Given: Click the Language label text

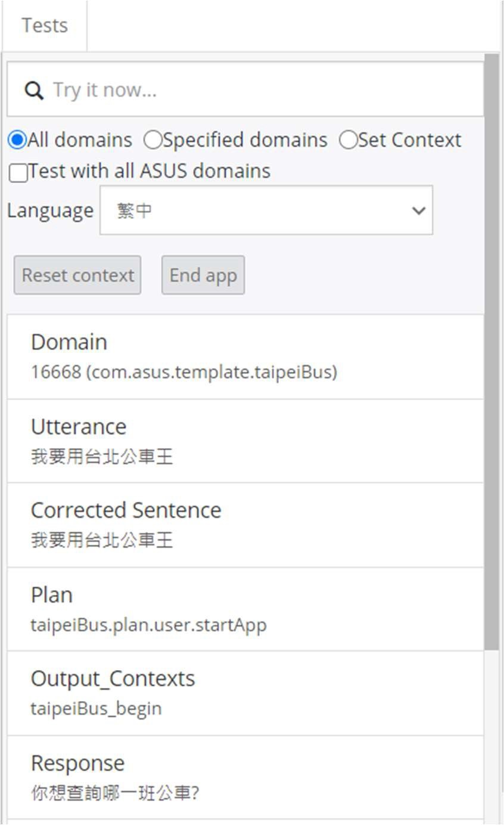Looking at the screenshot, I should point(50,210).
